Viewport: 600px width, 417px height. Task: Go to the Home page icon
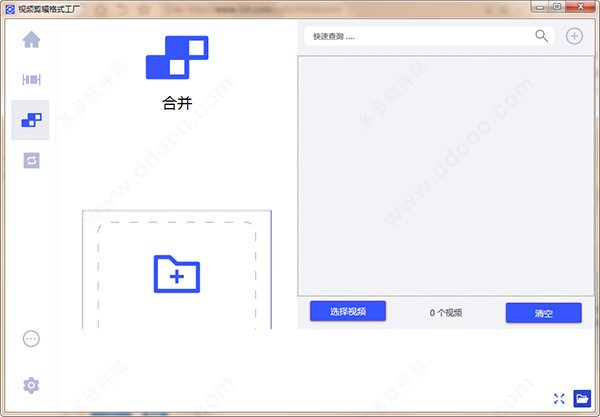tap(31, 39)
